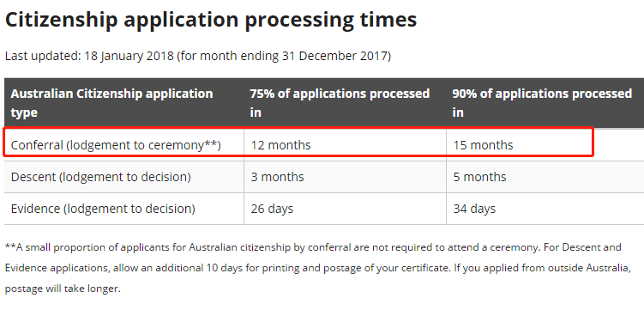Click the footnote line 'postage will take longer'

63,289
